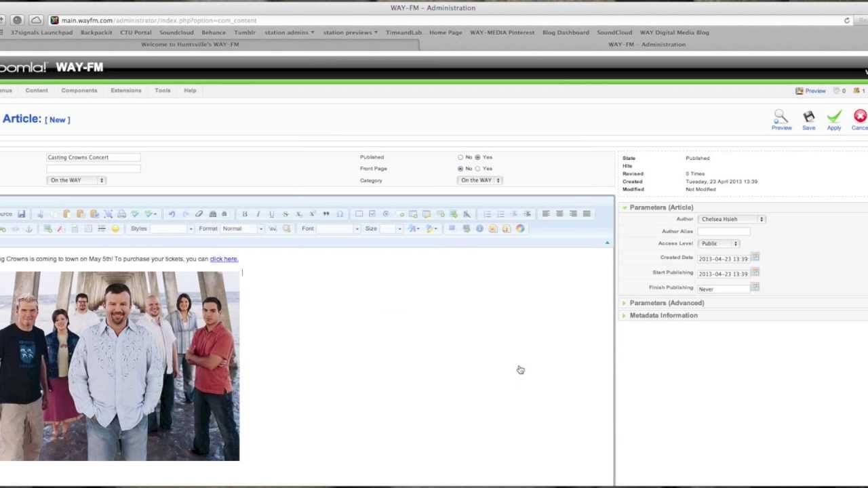
Task: Open the Access Level dropdown
Action: (x=719, y=243)
